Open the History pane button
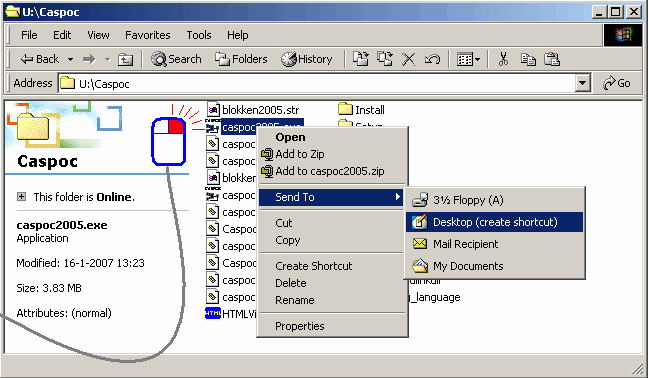Image resolution: width=648 pixels, height=378 pixels. pyautogui.click(x=307, y=59)
